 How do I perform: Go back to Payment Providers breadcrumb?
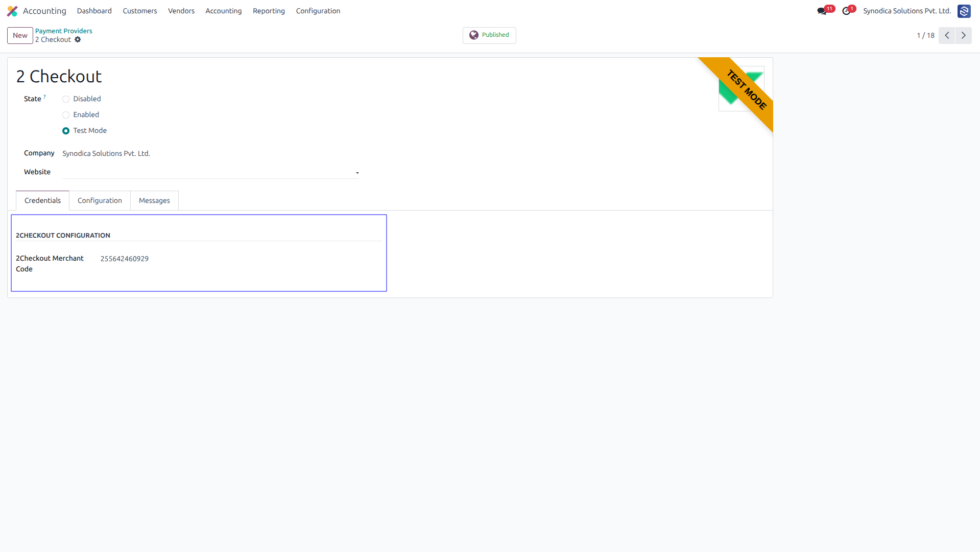pos(64,31)
